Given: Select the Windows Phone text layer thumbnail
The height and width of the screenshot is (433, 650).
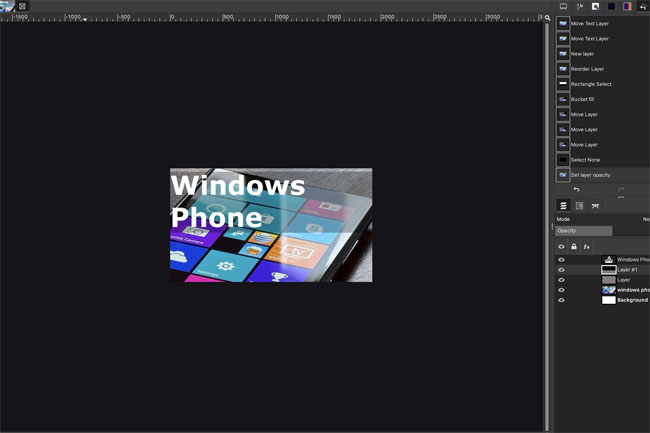Looking at the screenshot, I should point(609,260).
